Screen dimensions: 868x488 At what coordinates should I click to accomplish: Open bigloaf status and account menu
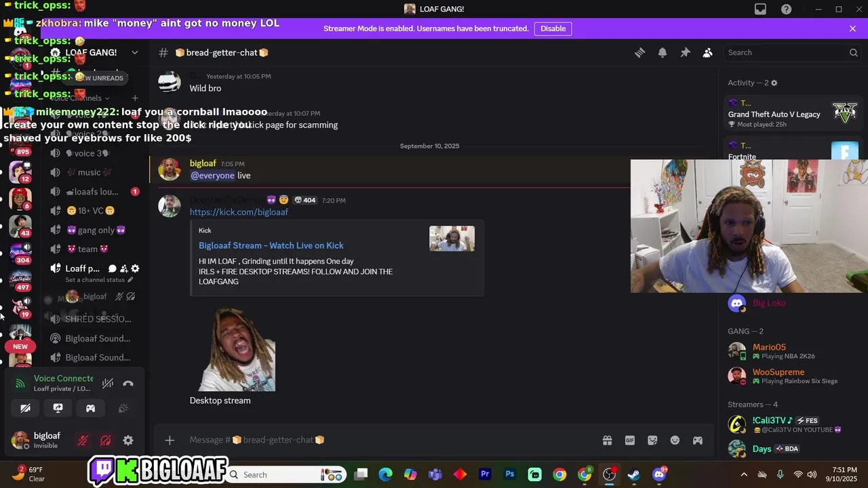38,441
